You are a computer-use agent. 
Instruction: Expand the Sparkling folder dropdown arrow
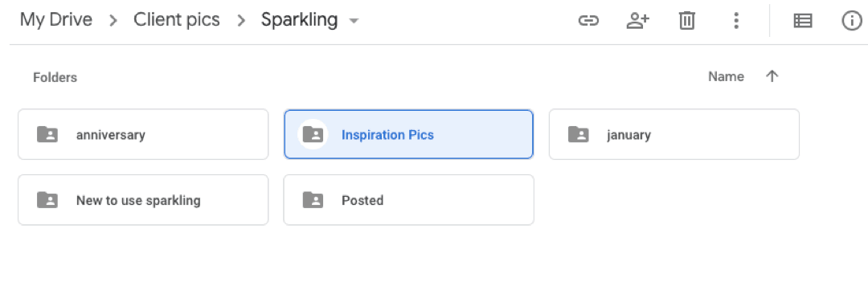[x=353, y=21]
